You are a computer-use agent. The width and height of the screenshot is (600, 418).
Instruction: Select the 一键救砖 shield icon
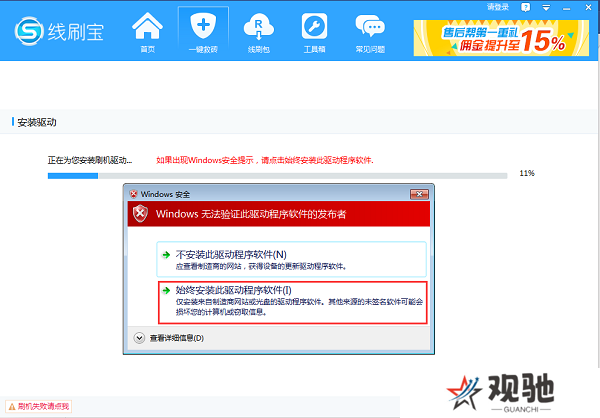[x=203, y=32]
